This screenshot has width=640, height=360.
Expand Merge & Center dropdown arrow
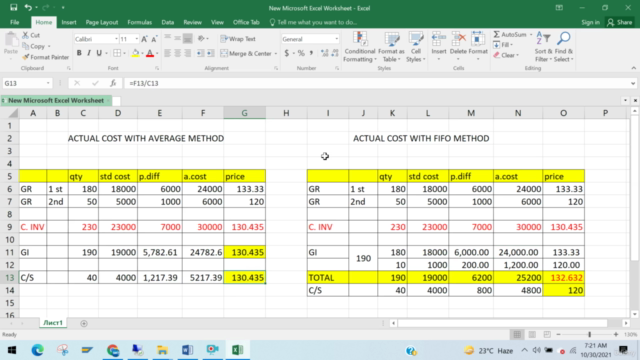276,53
